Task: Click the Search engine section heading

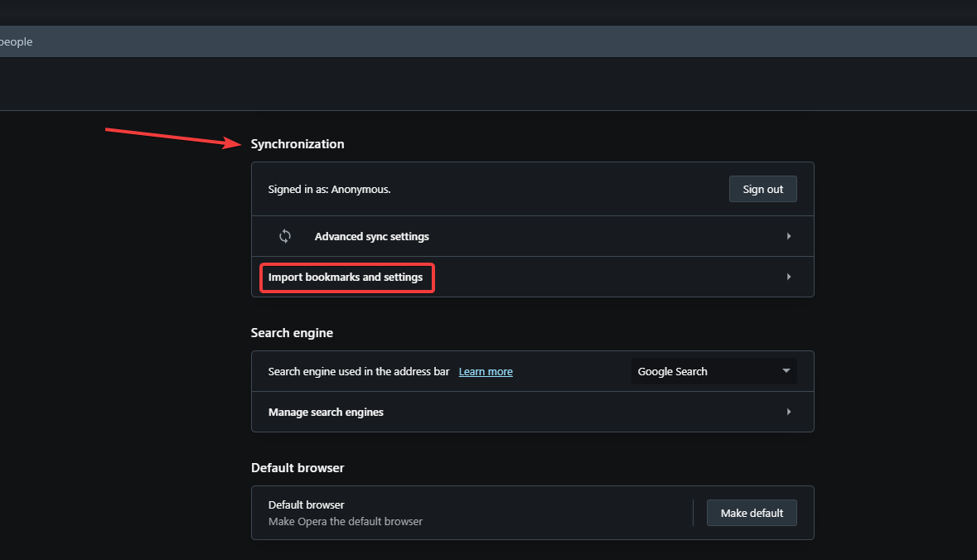Action: [x=292, y=333]
